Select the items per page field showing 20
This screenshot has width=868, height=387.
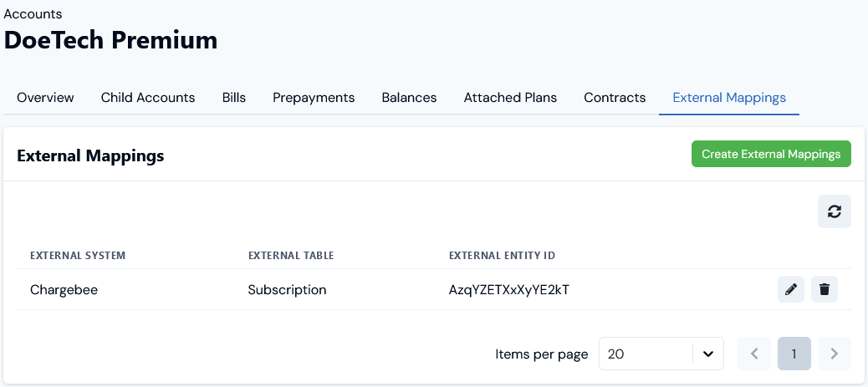tap(661, 354)
